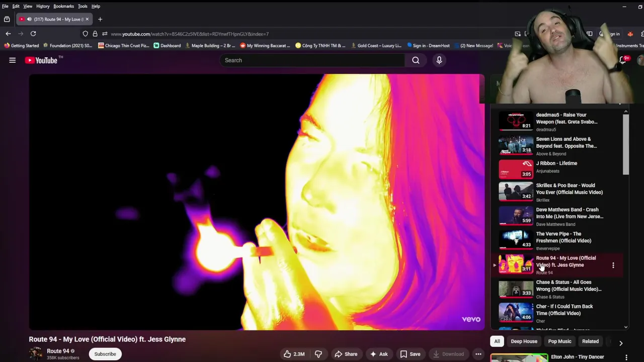The height and width of the screenshot is (362, 644).
Task: Open three-dot menu for Elton John video
Action: (626, 357)
